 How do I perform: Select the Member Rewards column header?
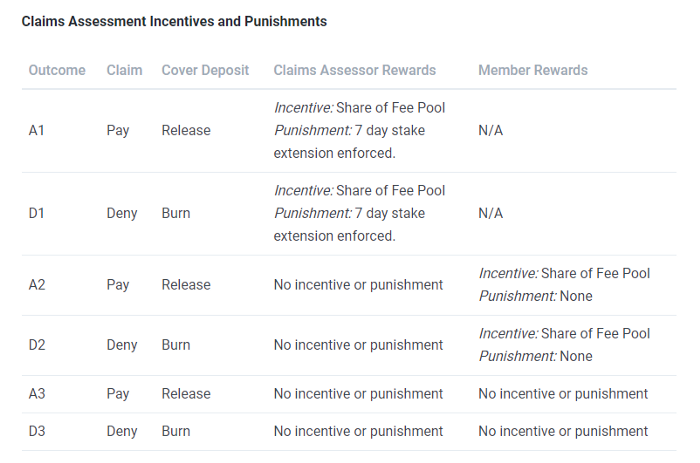coord(533,70)
